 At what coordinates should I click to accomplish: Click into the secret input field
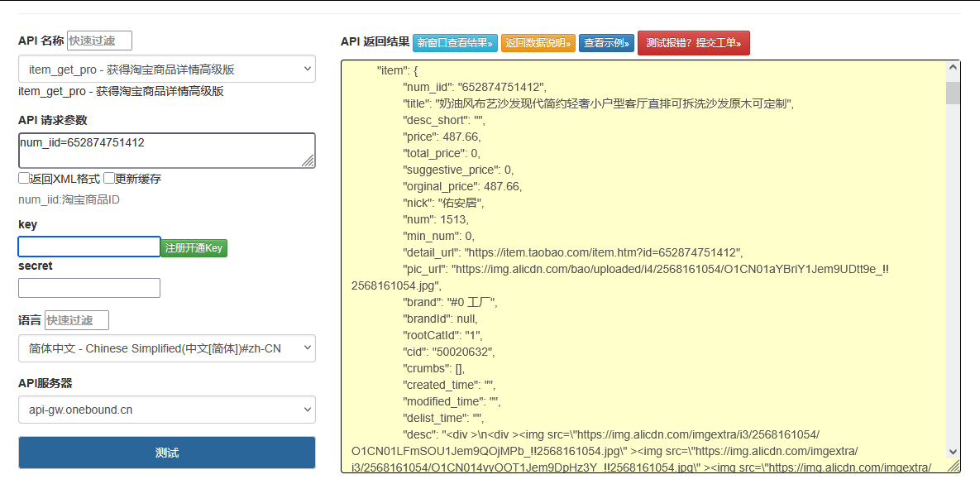pos(89,288)
